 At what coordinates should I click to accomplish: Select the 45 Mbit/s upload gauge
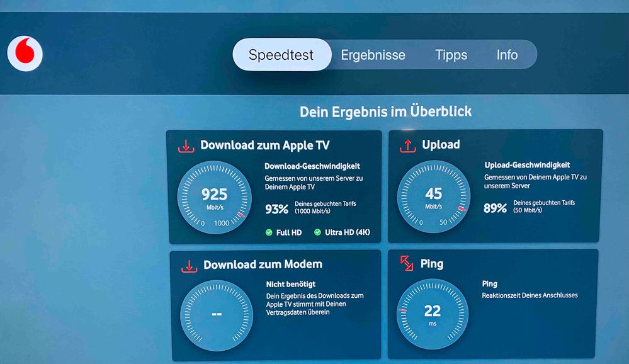coord(434,196)
